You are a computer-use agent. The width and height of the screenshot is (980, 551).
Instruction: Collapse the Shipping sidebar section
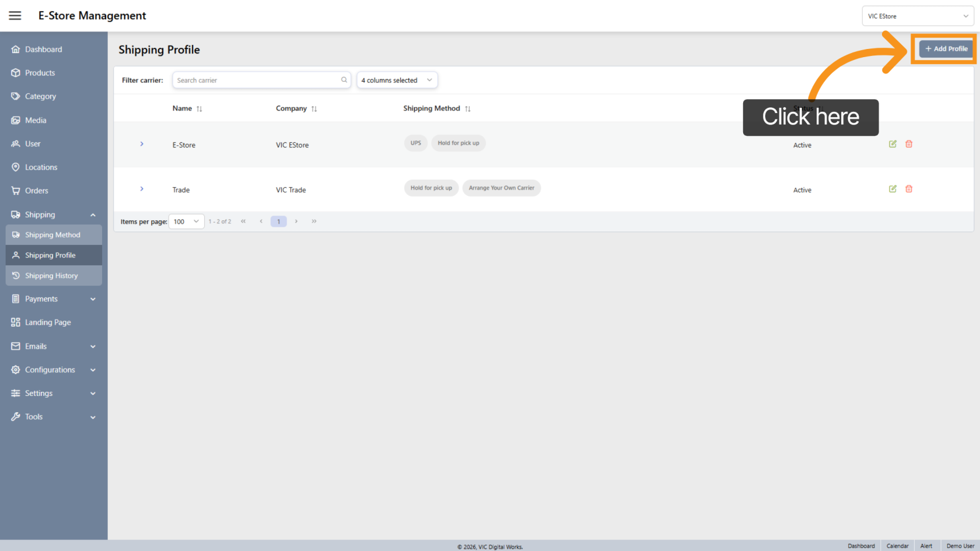(x=93, y=215)
